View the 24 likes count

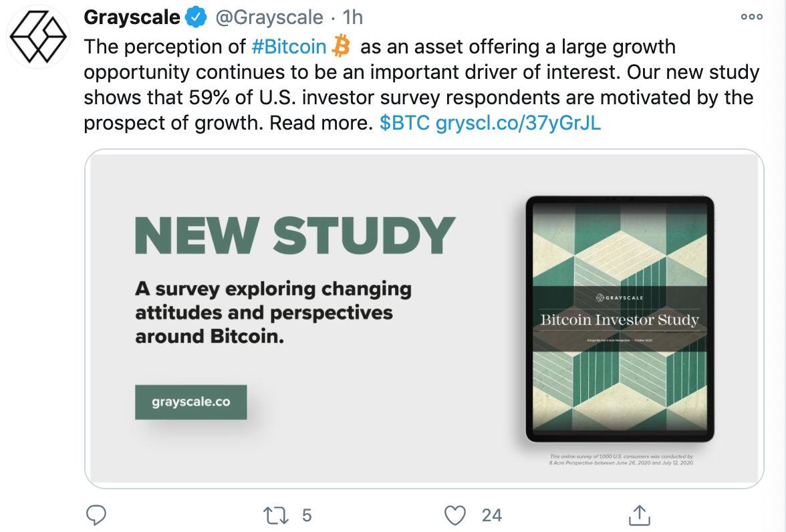pos(491,515)
